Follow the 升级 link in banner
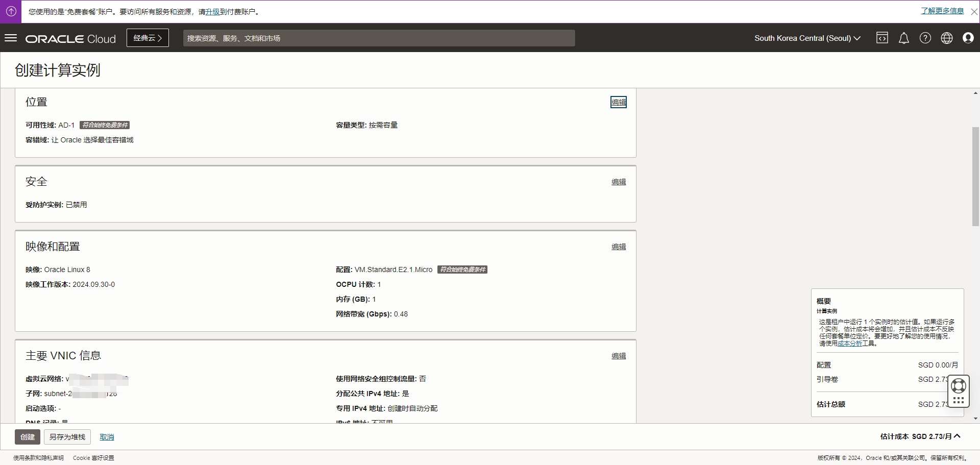The height and width of the screenshot is (465, 980). (x=212, y=12)
